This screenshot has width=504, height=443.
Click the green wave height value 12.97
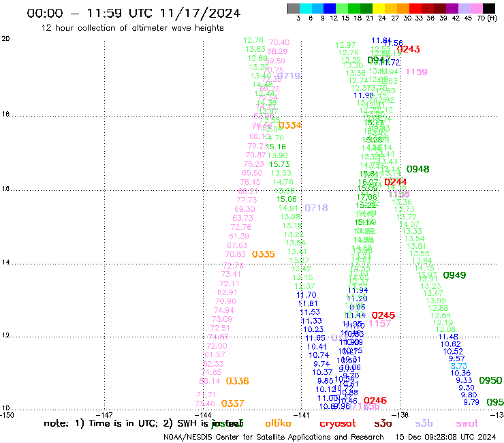tap(345, 45)
